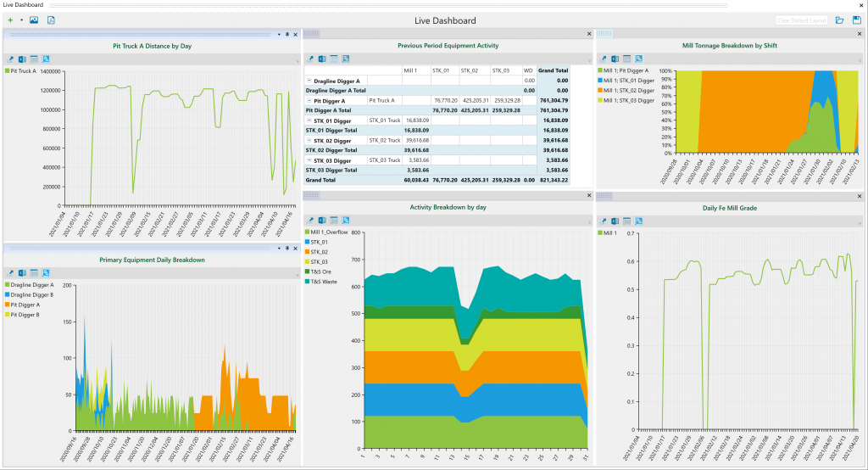
Task: Open grid view icon in Mill Tonnage panel
Action: tap(626, 59)
